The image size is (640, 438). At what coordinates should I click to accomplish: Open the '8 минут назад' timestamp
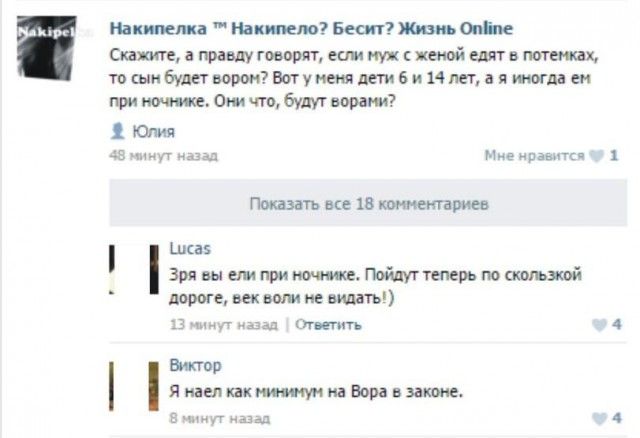(x=220, y=418)
